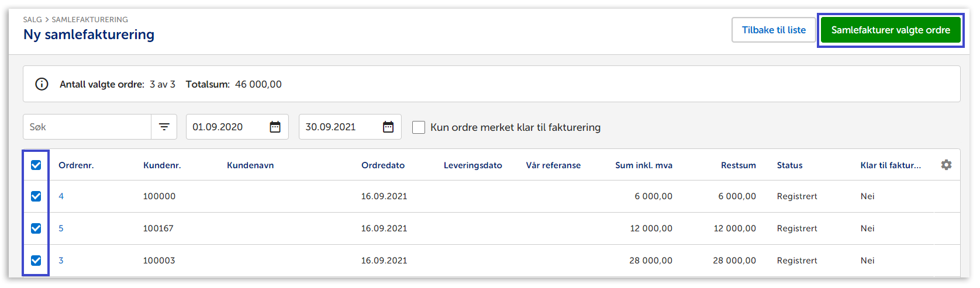Viewport: 980px width, 288px height.
Task: Open order number 4 link
Action: 61,196
